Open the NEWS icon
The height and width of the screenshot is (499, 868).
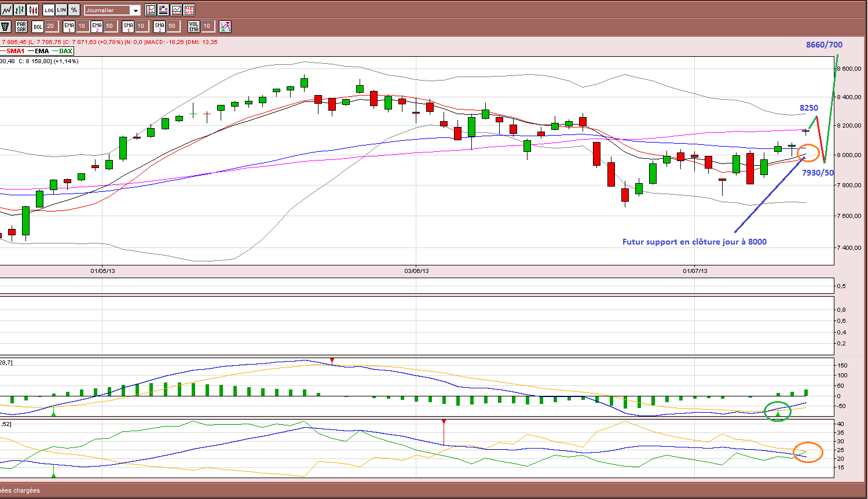(x=189, y=10)
